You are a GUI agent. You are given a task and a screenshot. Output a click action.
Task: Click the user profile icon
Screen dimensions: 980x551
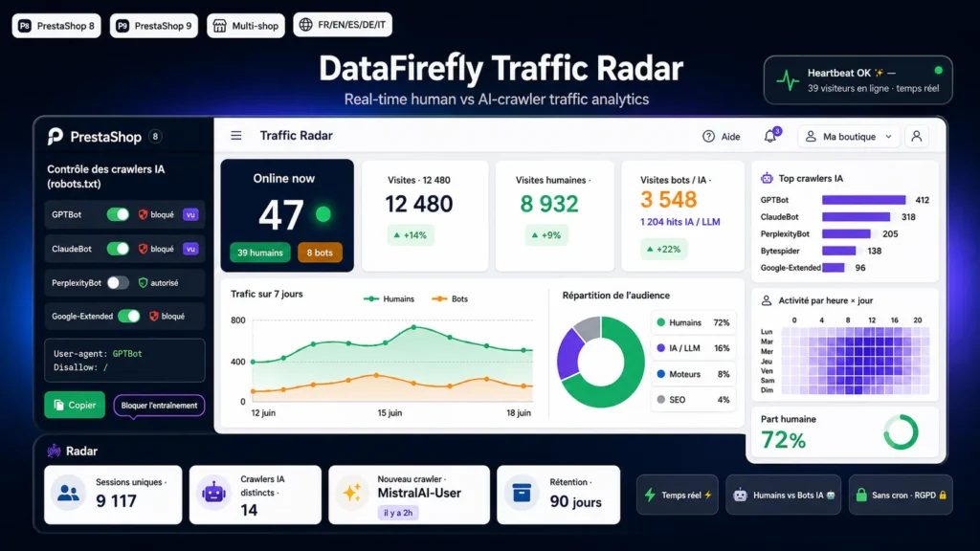[916, 136]
